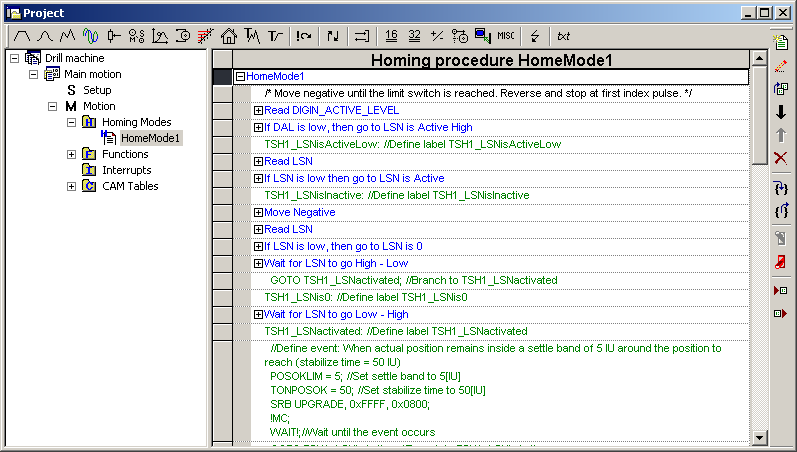797x452 pixels.
Task: Expand the Functions folder in tree
Action: pos(71,154)
